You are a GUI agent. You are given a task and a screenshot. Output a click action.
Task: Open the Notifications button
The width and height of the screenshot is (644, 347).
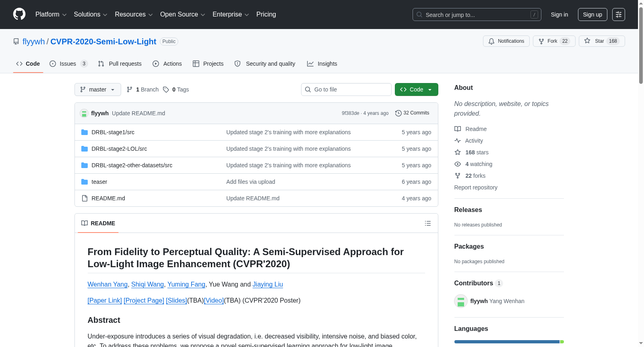coord(506,41)
